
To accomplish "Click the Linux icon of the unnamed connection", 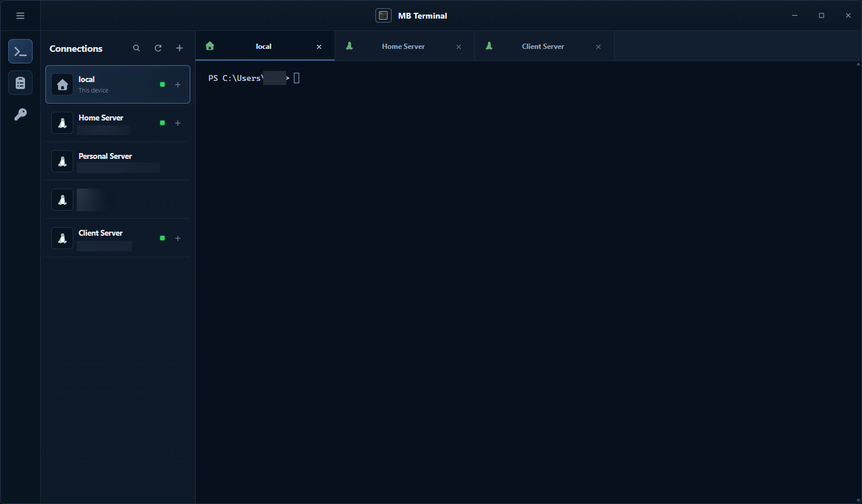I will pyautogui.click(x=62, y=200).
